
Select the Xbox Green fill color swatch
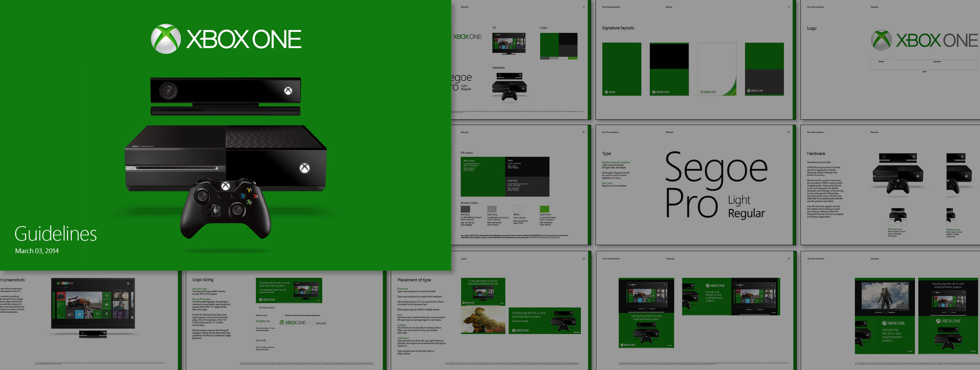(482, 176)
